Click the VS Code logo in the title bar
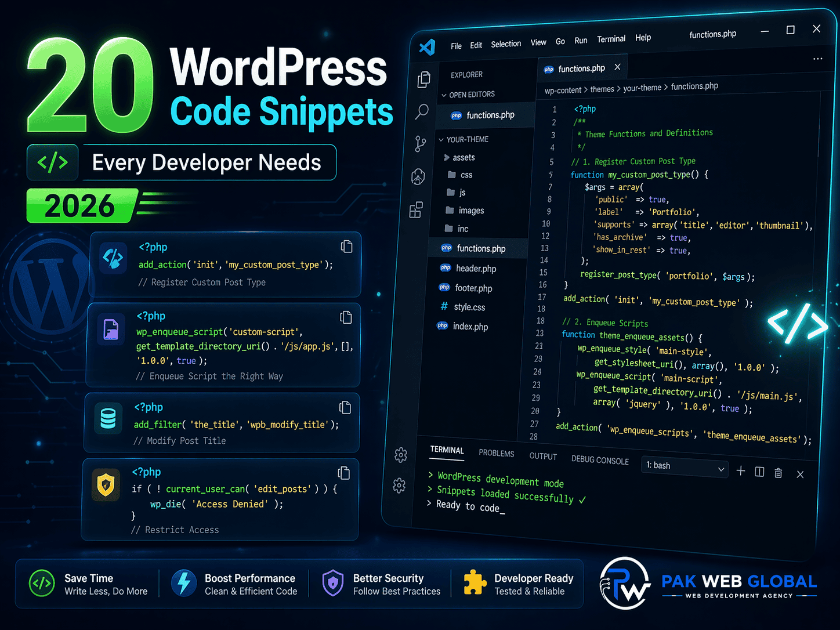 tap(427, 47)
